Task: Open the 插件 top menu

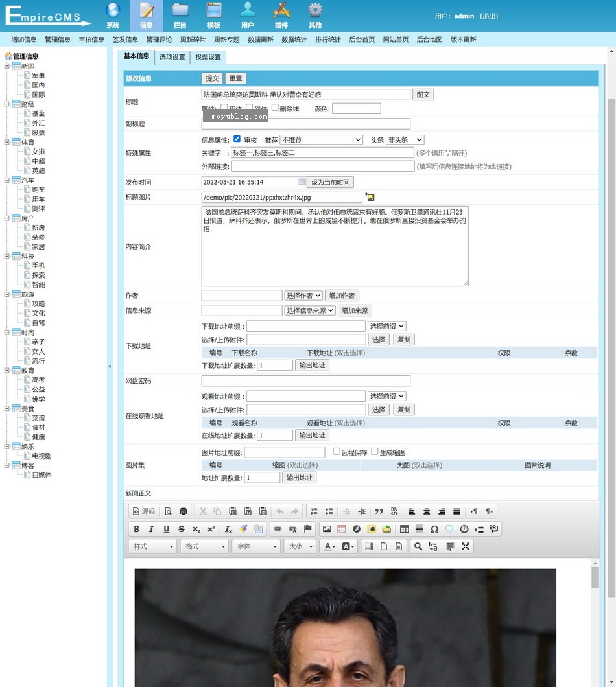Action: coord(281,16)
